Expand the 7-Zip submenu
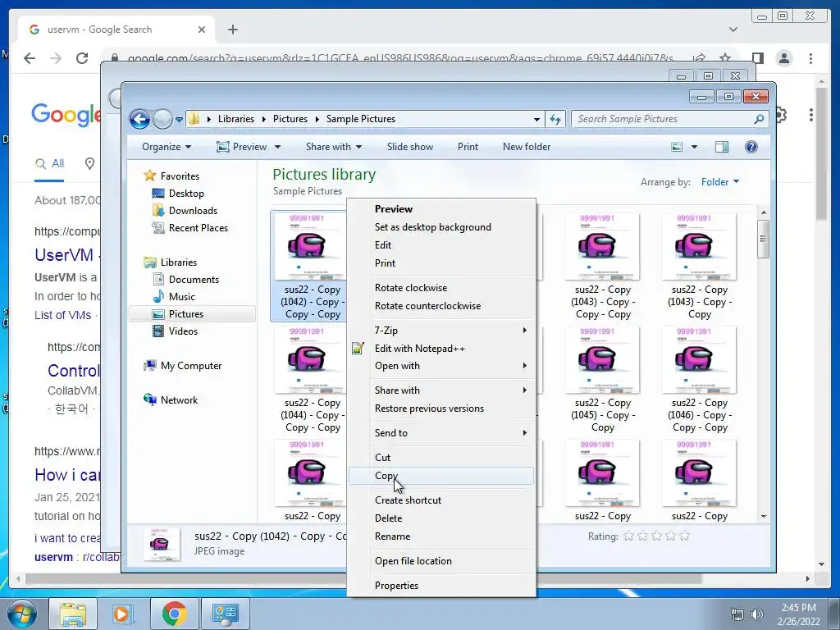The image size is (840, 630). [x=441, y=331]
